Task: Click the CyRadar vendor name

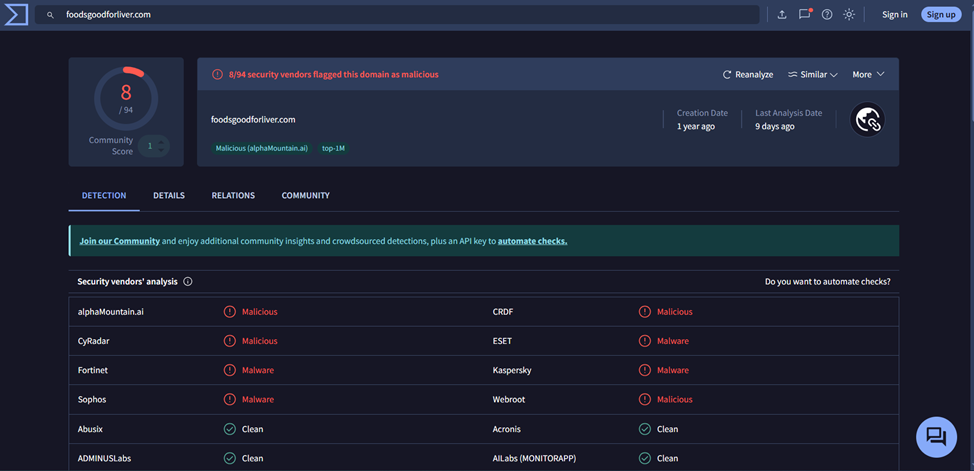Action: coord(94,341)
